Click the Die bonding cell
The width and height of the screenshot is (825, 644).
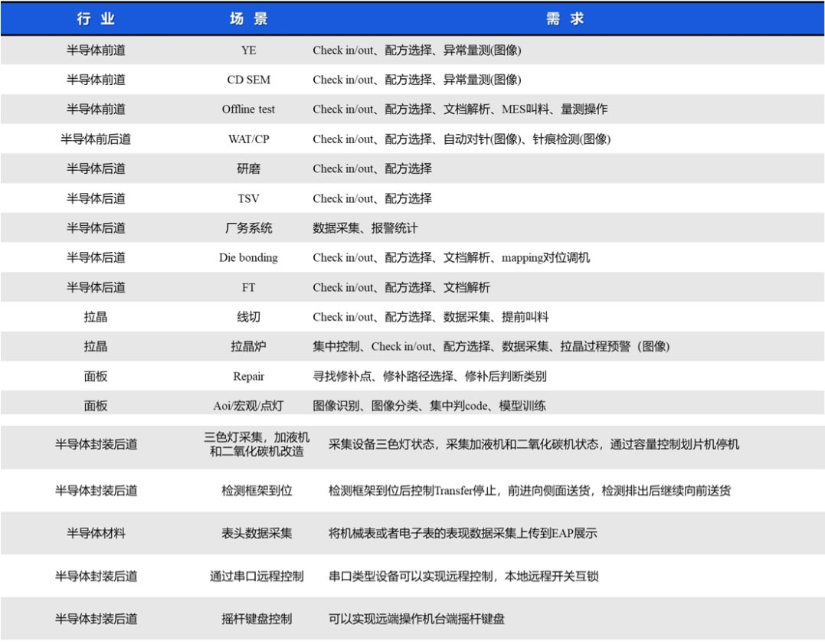[249, 258]
